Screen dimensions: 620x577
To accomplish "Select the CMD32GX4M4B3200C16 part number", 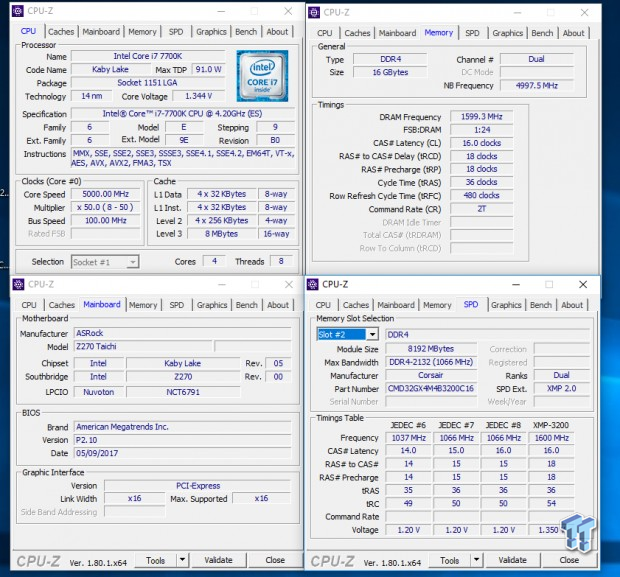I will pos(431,388).
